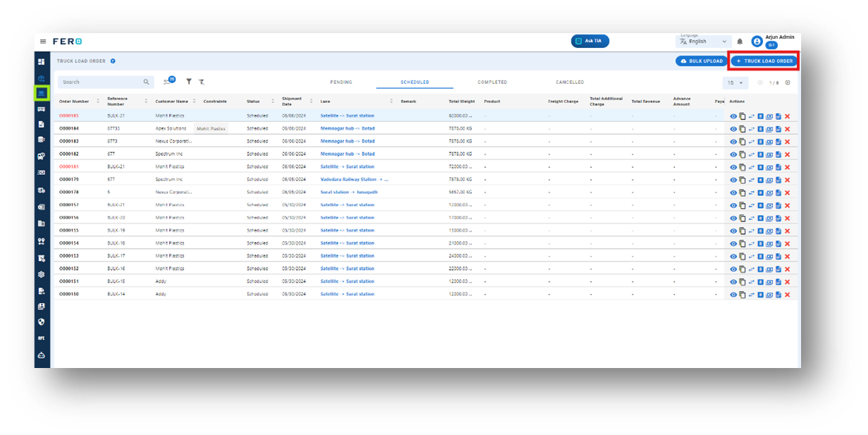868x435 pixels.
Task: View order O000155 via eye icon
Action: pos(733,231)
